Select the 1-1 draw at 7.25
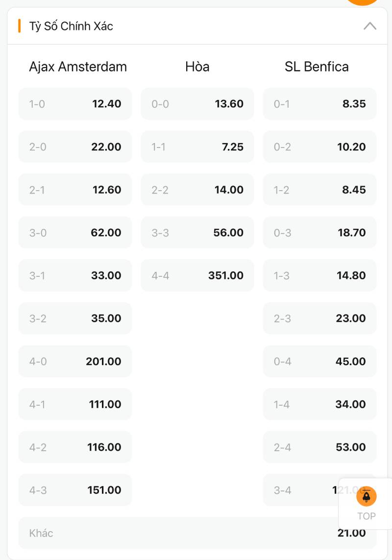This screenshot has height=560, width=392. [x=197, y=147]
